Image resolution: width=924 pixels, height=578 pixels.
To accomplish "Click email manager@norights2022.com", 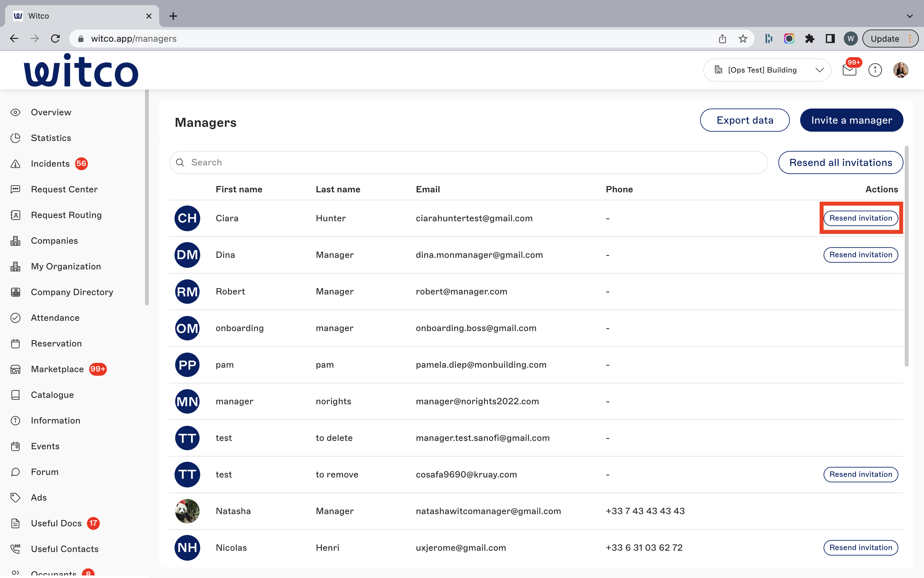I will pos(477,401).
